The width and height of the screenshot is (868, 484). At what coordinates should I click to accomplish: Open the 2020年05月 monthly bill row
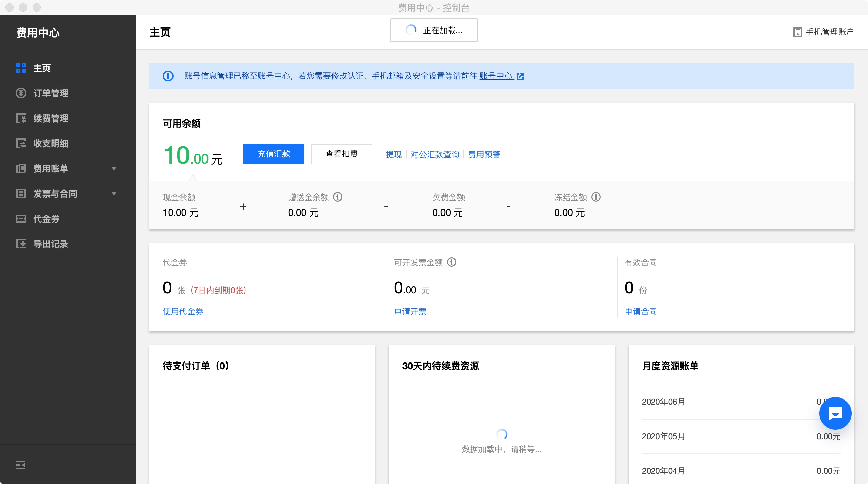coord(663,436)
